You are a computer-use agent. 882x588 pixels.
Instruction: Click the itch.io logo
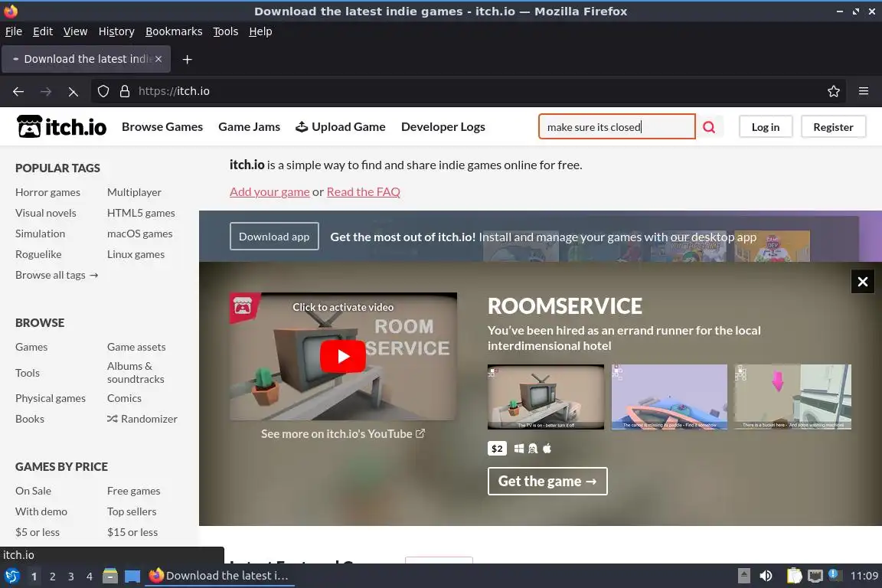(x=61, y=126)
